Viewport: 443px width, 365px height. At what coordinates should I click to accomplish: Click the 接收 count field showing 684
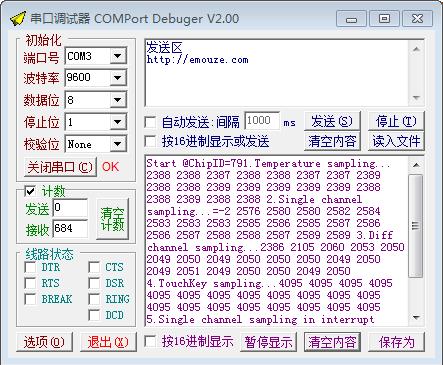tap(70, 229)
